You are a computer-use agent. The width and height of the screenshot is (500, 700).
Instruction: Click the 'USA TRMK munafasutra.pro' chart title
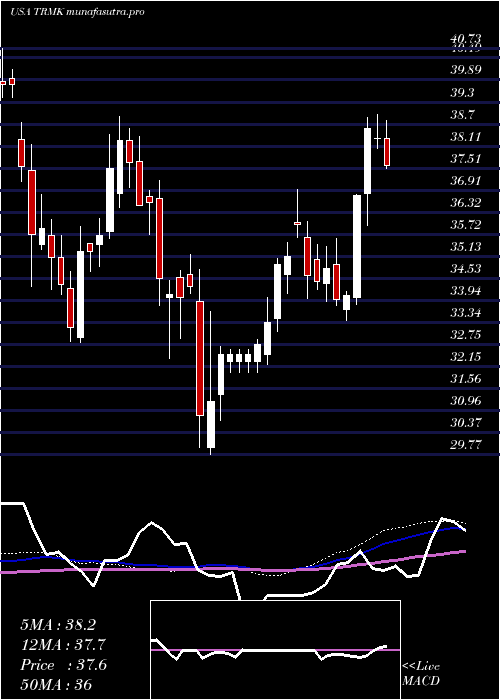point(77,12)
